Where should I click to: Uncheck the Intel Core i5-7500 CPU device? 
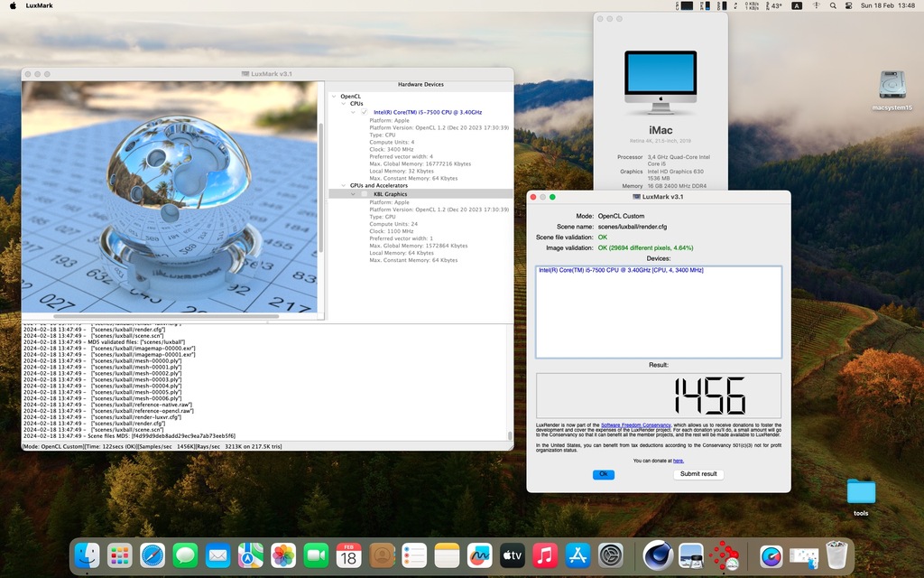365,112
